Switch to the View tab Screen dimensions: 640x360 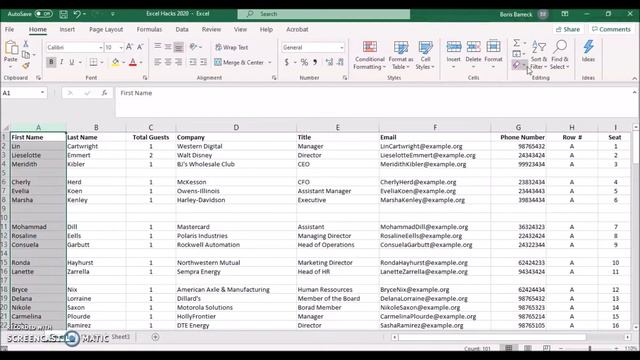240,29
